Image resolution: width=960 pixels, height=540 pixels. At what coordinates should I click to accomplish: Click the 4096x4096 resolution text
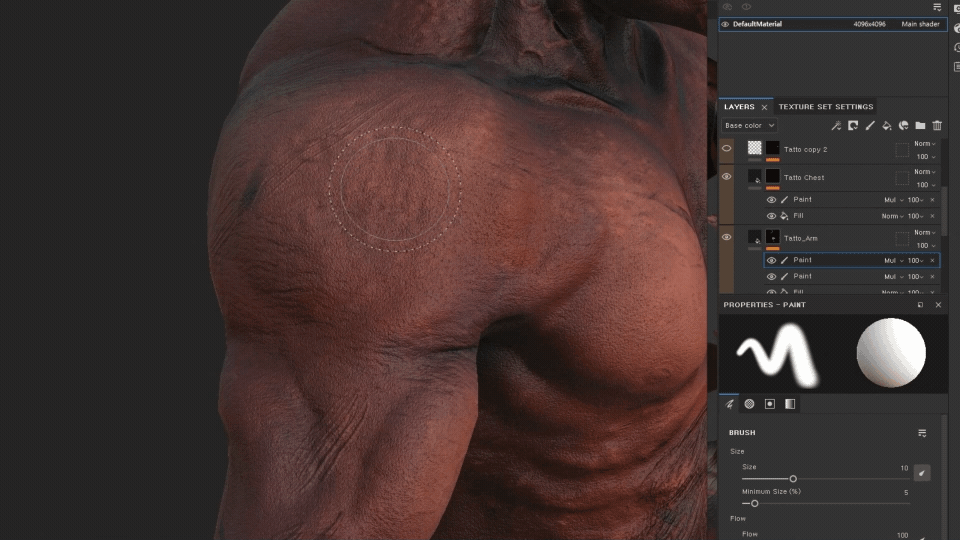(869, 24)
